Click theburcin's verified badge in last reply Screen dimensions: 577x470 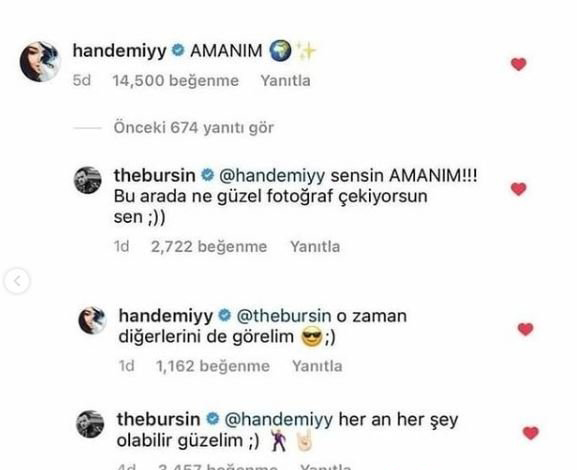tap(213, 419)
